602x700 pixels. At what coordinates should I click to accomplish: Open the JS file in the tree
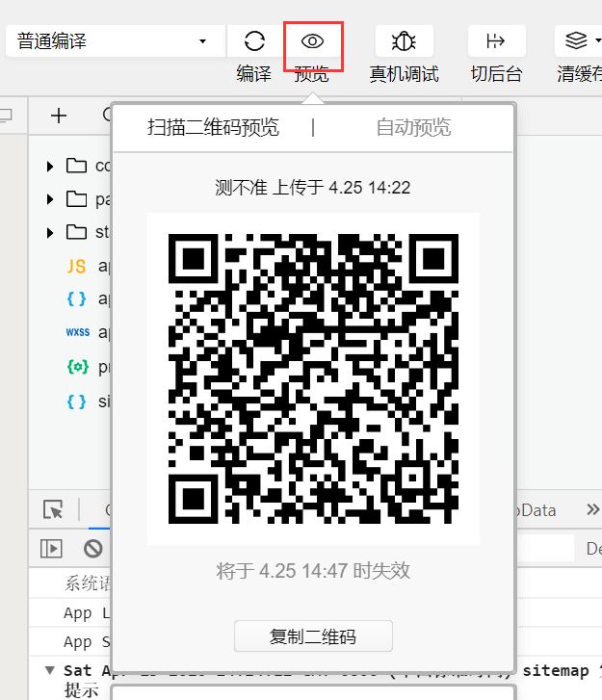88,266
